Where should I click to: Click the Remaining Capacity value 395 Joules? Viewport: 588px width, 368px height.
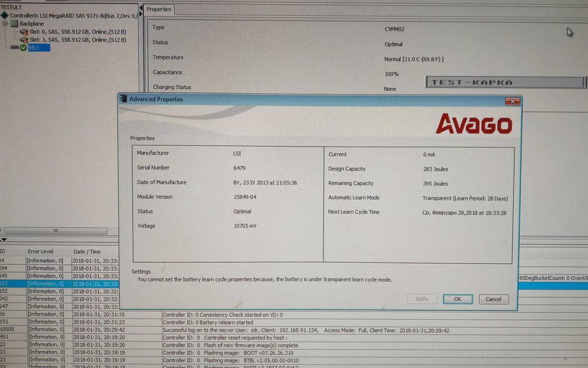pos(435,184)
